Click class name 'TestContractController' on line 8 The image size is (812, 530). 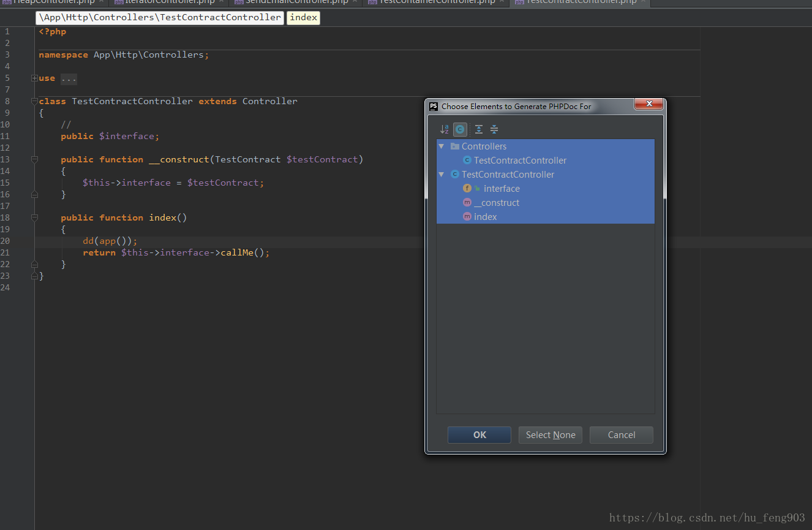pyautogui.click(x=132, y=101)
